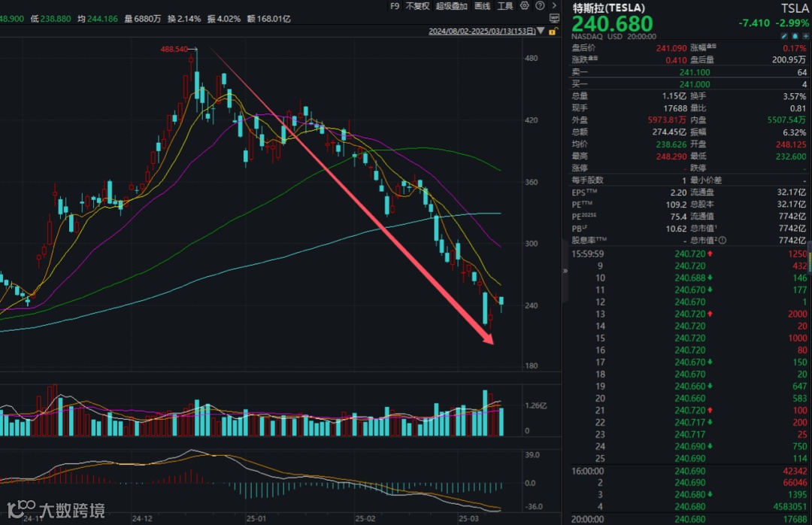The width and height of the screenshot is (812, 525).
Task: Click the 均价 value 238.626
Action: point(671,144)
